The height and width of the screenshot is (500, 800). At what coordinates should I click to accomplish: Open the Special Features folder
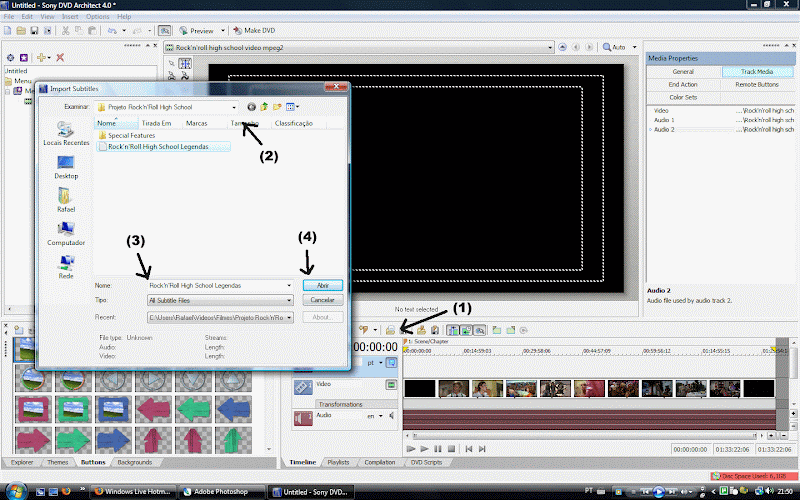(127, 135)
